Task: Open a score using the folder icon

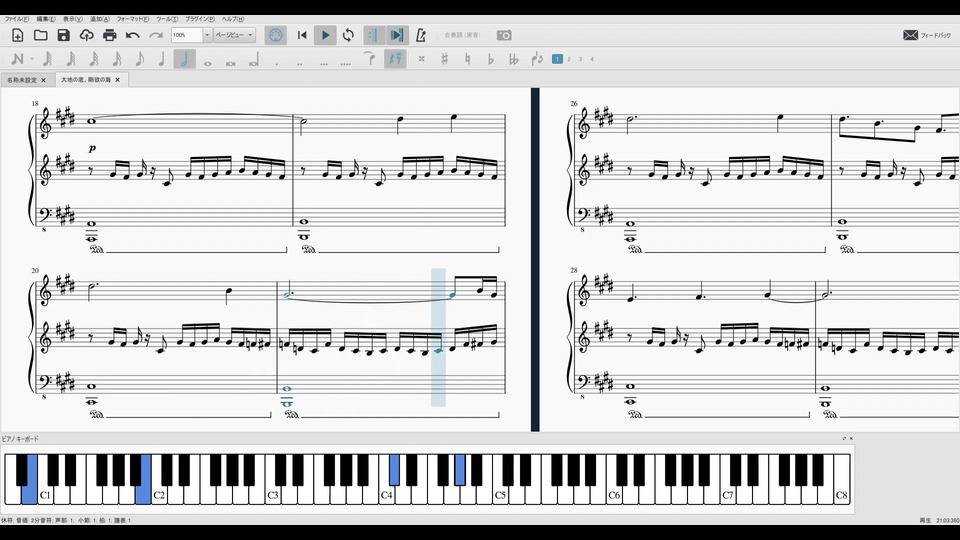Action: (40, 35)
